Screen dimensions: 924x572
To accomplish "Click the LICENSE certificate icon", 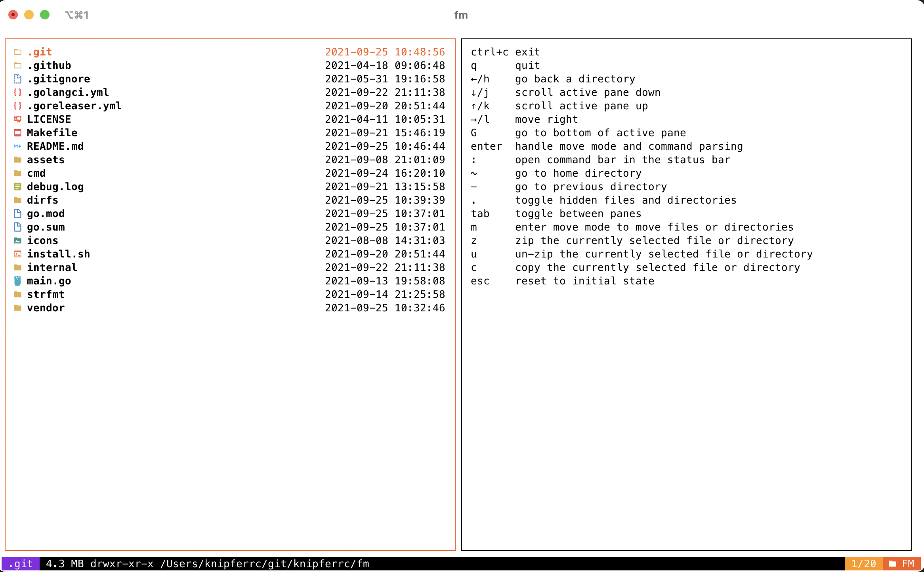I will [17, 119].
